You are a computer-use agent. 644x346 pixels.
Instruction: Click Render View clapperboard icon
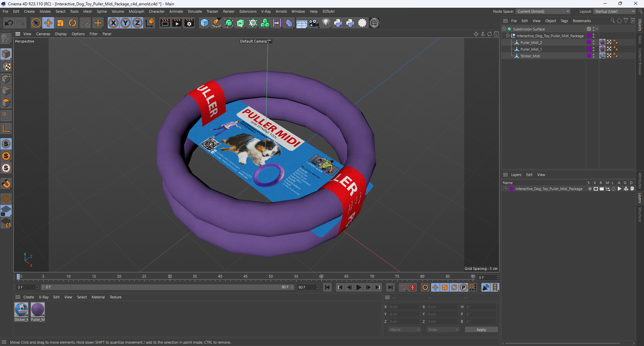(x=165, y=23)
